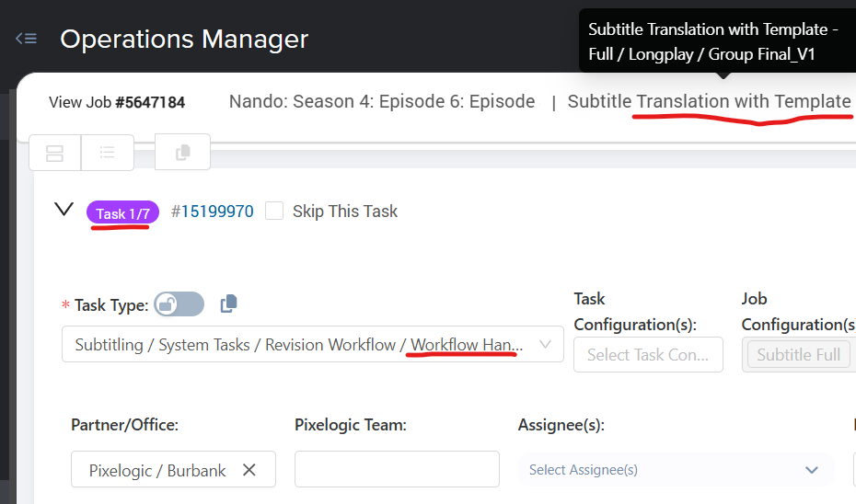Screen dimensions: 856x504
Task: Switch to card layout view icon
Action: (54, 153)
